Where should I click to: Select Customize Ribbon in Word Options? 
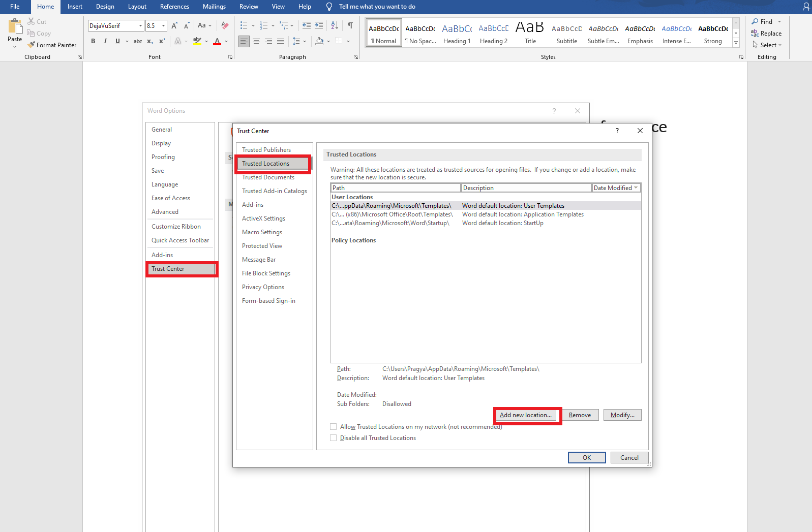[176, 227]
